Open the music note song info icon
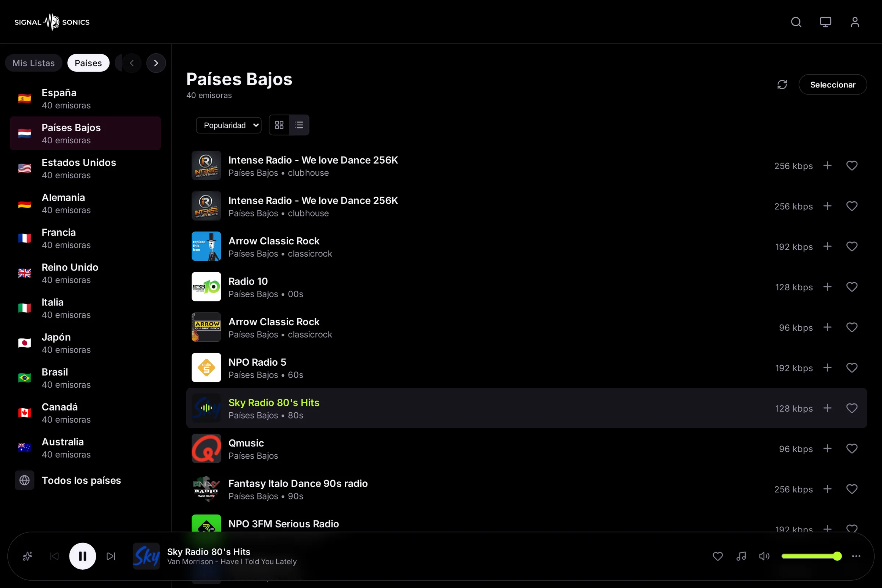The width and height of the screenshot is (882, 588). pos(741,556)
